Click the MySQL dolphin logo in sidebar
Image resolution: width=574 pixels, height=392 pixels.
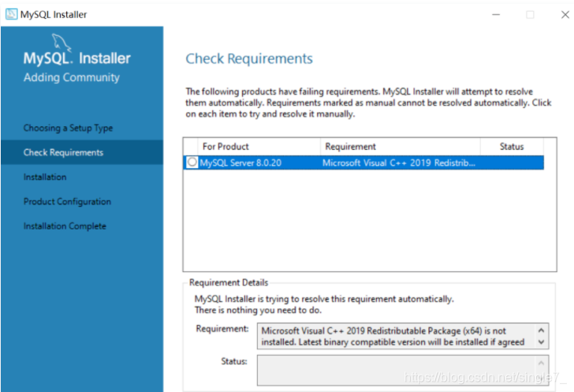pyautogui.click(x=61, y=43)
